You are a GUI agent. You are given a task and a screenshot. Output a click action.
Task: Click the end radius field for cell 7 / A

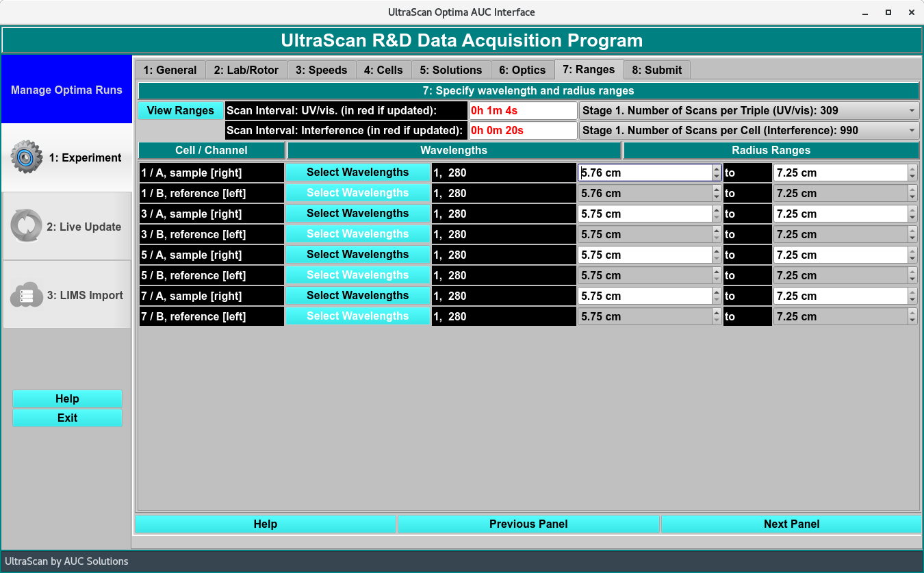coord(840,296)
